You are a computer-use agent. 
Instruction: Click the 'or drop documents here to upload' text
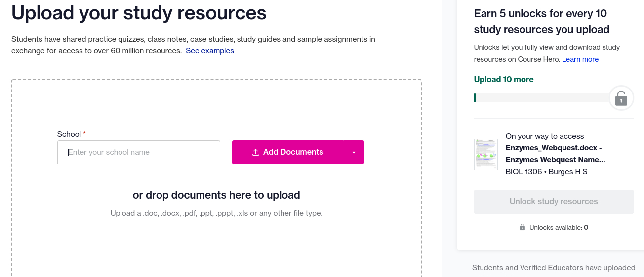[x=216, y=195]
